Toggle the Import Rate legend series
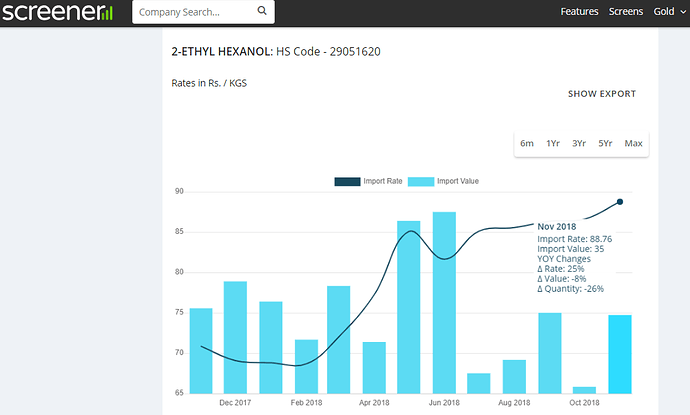Viewport: 690px width, 415px height. pyautogui.click(x=383, y=181)
